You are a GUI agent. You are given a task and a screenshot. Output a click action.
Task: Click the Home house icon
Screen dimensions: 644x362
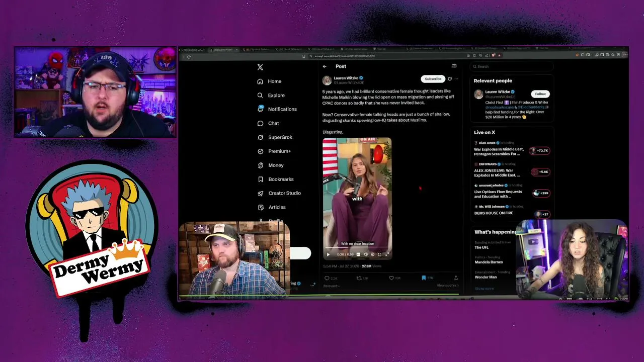click(260, 81)
